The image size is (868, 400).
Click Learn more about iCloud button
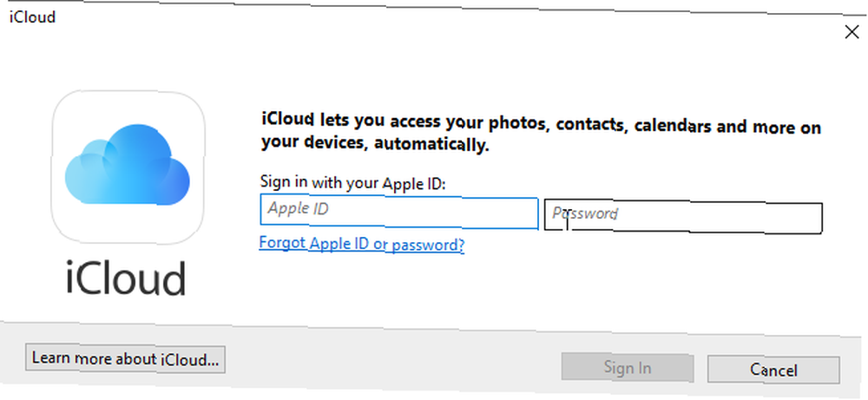tap(125, 359)
